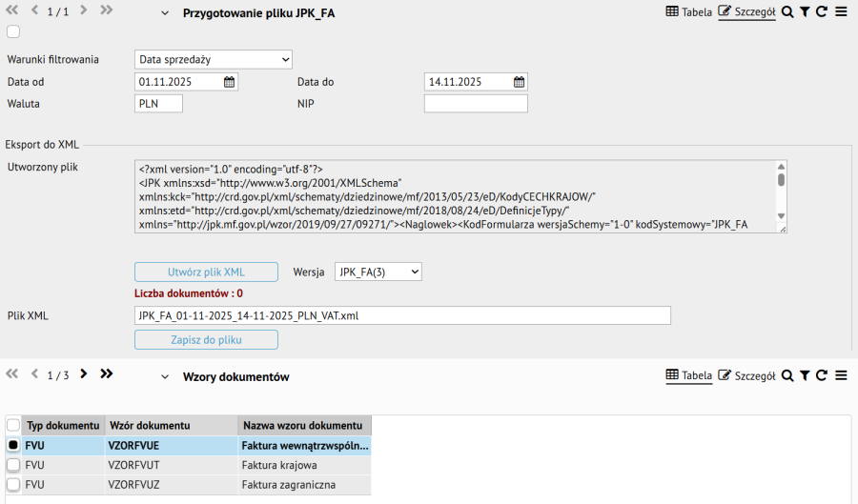Click into the NIP input field
Viewport: 858px width, 504px height.
point(475,104)
